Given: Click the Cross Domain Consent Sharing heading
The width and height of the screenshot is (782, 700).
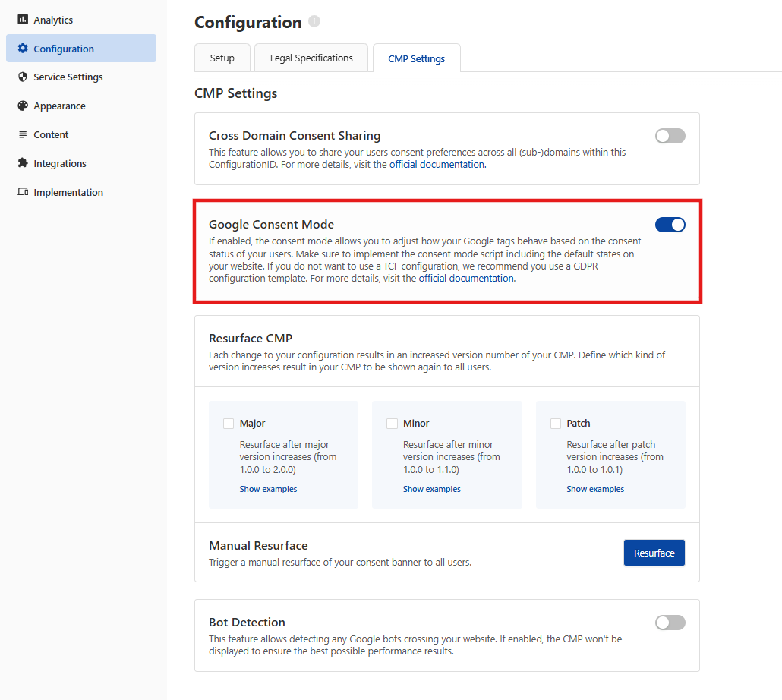Looking at the screenshot, I should coord(295,136).
